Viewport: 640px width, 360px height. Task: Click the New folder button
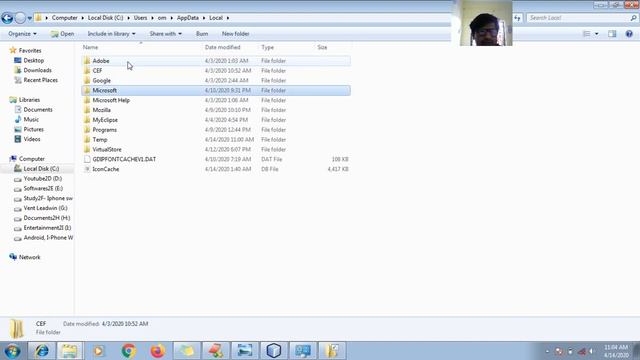(x=236, y=34)
